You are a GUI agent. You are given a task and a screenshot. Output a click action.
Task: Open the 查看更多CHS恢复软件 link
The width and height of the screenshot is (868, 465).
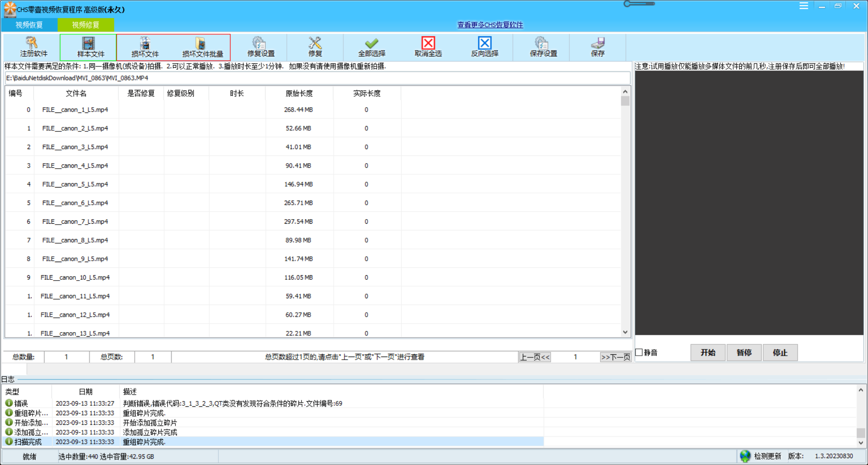click(490, 25)
